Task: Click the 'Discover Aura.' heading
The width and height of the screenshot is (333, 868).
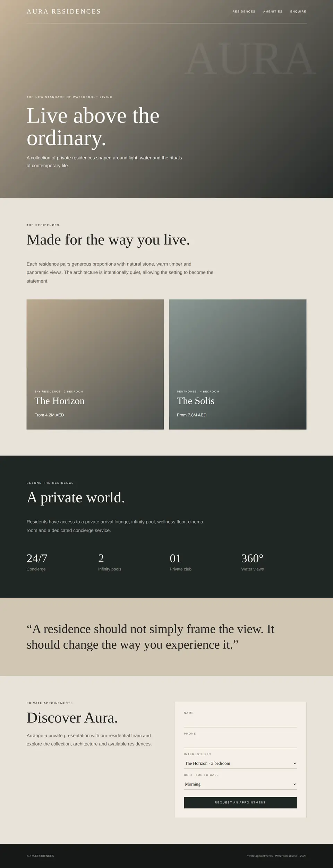Action: (72, 718)
